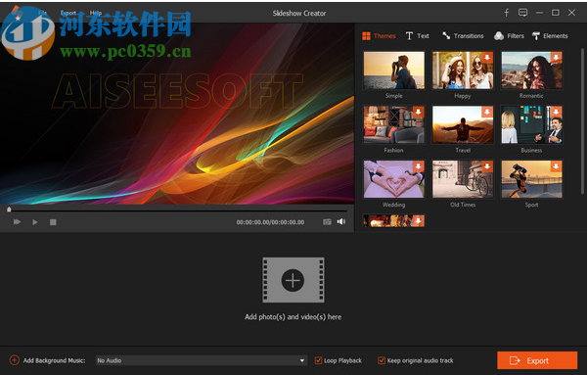Switch to the Filters tab
This screenshot has height=375, width=588.
tap(509, 36)
